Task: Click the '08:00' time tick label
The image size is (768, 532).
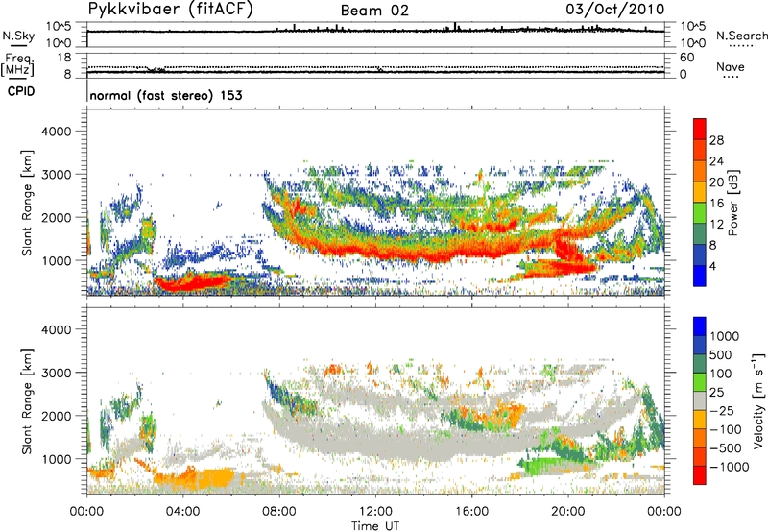Action: tap(279, 512)
